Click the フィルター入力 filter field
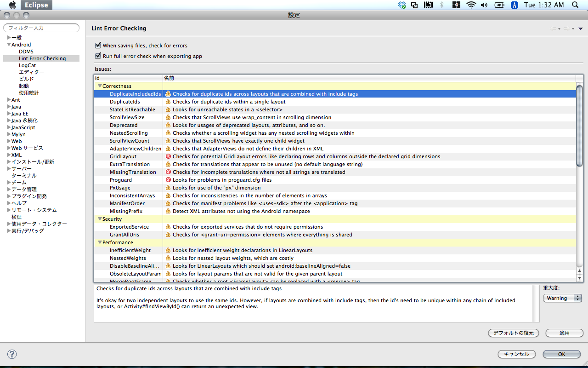The width and height of the screenshot is (588, 368). point(41,28)
